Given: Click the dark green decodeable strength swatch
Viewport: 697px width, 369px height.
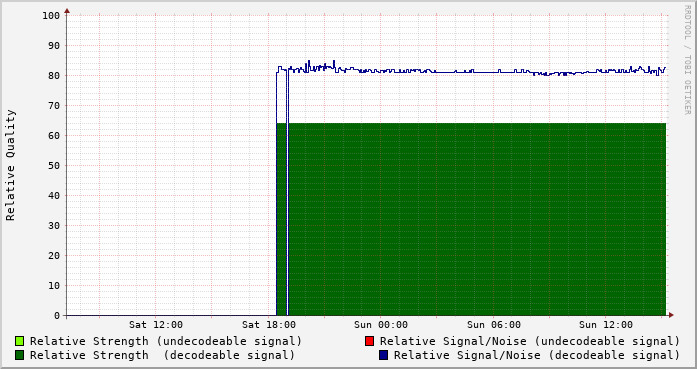Looking at the screenshot, I should tap(19, 355).
